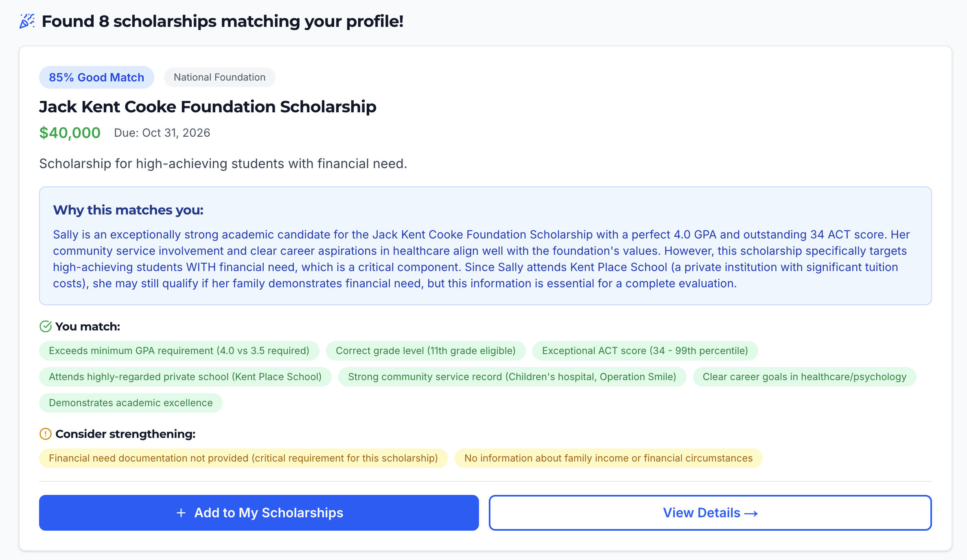Screen dimensions: 967x560
Task: Click the arrow icon inside View Details
Action: click(751, 513)
